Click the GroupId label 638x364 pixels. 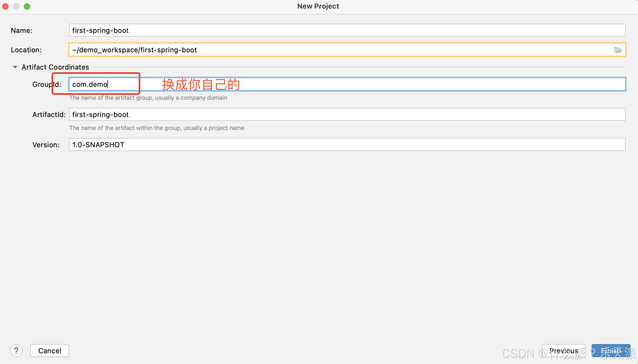pos(47,84)
